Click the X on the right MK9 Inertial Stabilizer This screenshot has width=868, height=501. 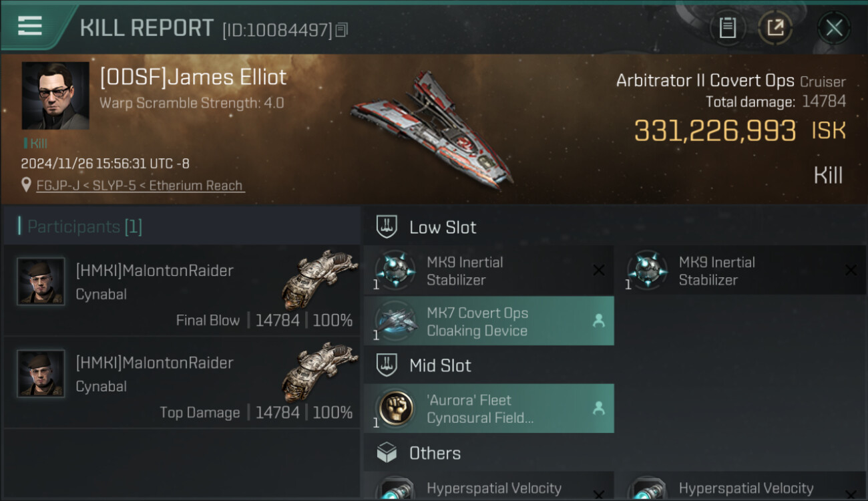[x=850, y=271]
